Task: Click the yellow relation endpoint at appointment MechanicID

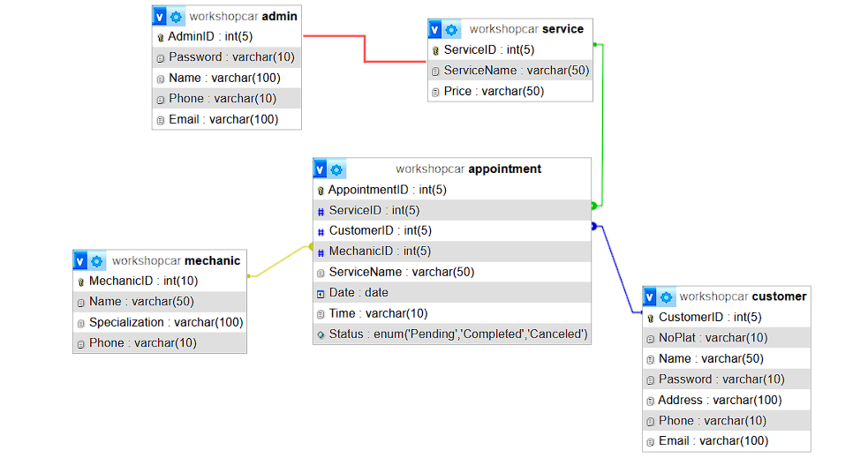Action: point(311,247)
